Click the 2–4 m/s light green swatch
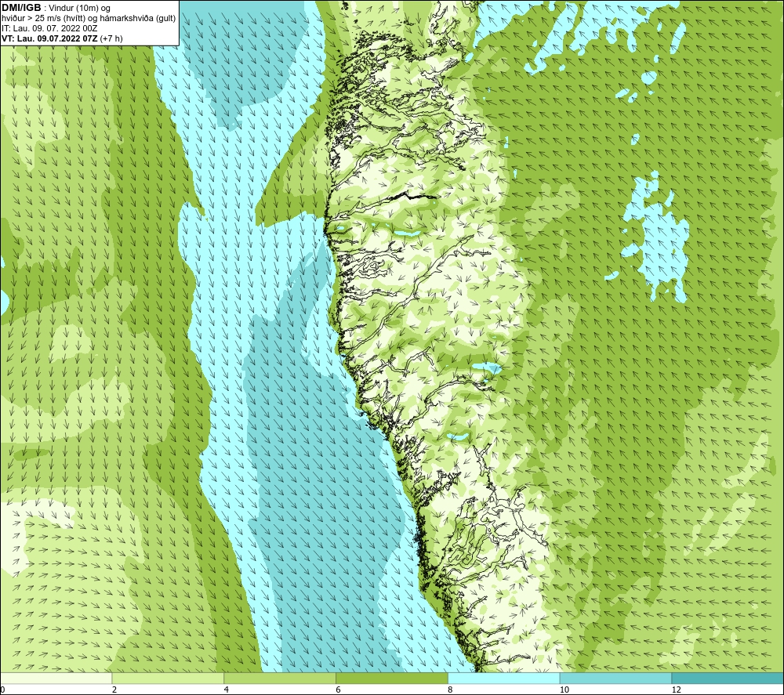The height and width of the screenshot is (695, 784). click(x=168, y=679)
